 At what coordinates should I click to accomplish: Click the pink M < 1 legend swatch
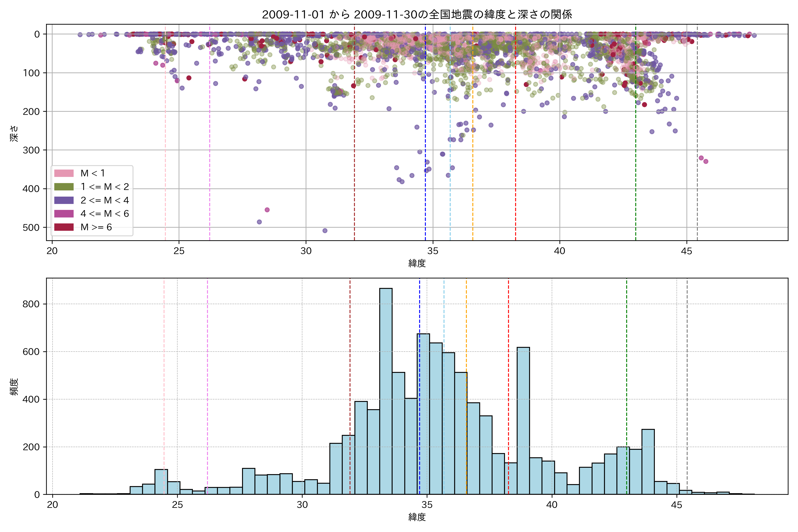[x=64, y=173]
